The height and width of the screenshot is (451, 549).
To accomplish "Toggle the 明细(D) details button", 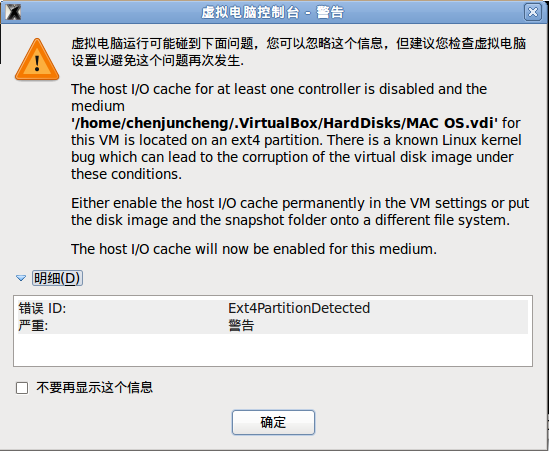I will (x=57, y=278).
